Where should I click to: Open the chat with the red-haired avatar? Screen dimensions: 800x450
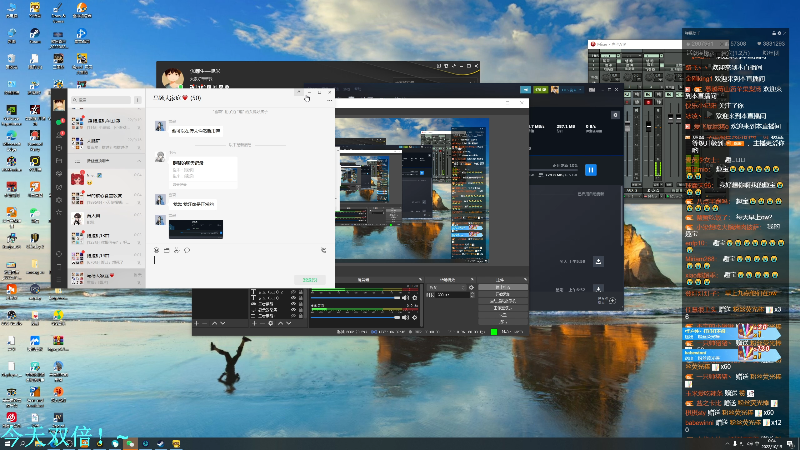pyautogui.click(x=107, y=178)
